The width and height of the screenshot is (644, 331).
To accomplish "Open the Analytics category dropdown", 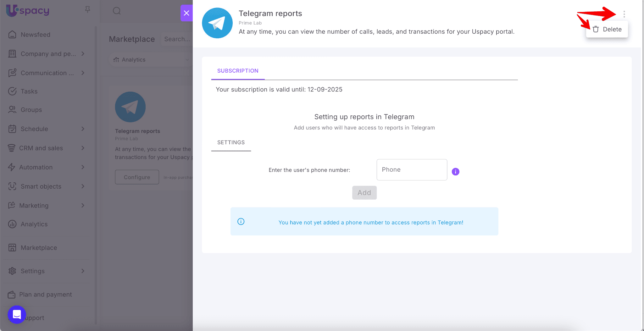I will [152, 60].
